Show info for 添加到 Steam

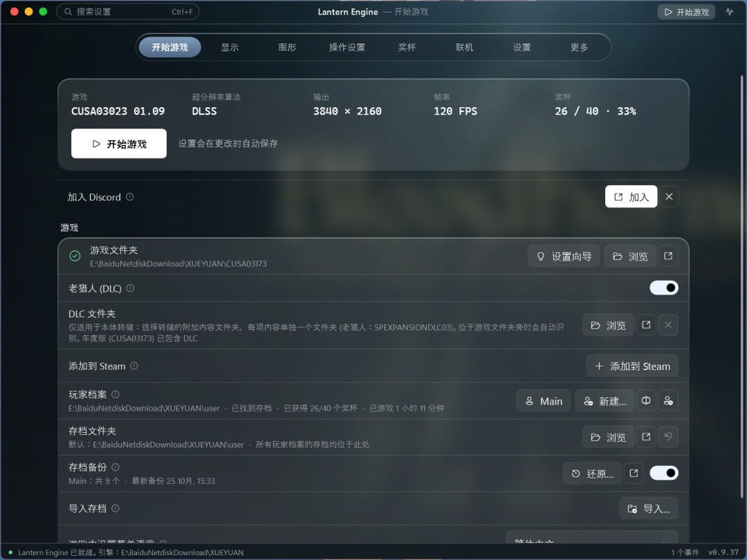[x=134, y=366]
